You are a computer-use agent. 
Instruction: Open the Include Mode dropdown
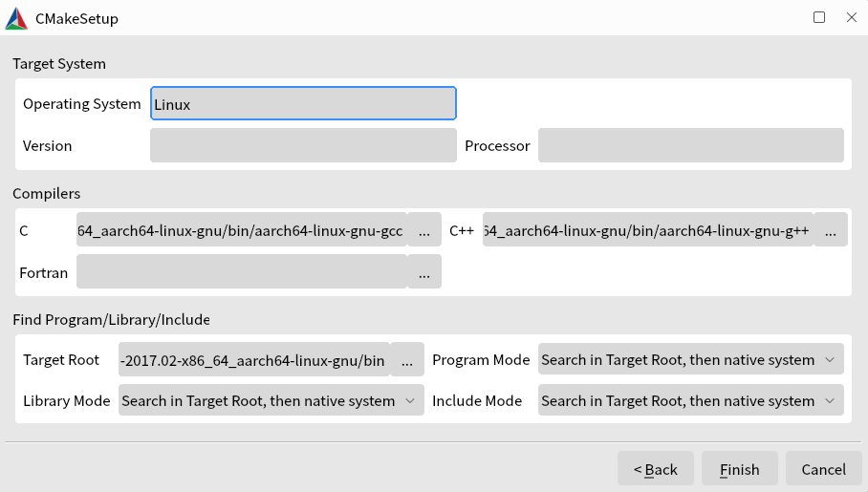(x=690, y=401)
